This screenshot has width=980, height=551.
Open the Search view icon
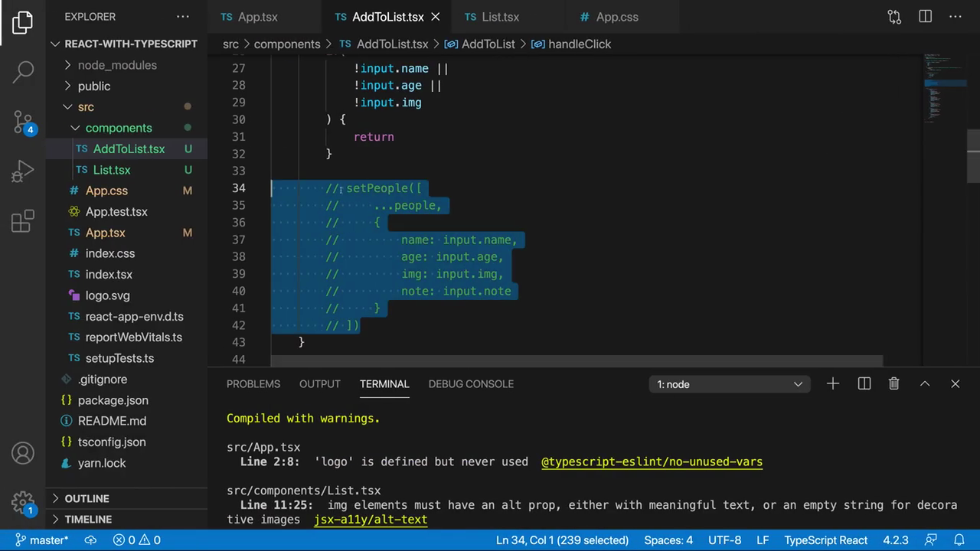coord(23,72)
